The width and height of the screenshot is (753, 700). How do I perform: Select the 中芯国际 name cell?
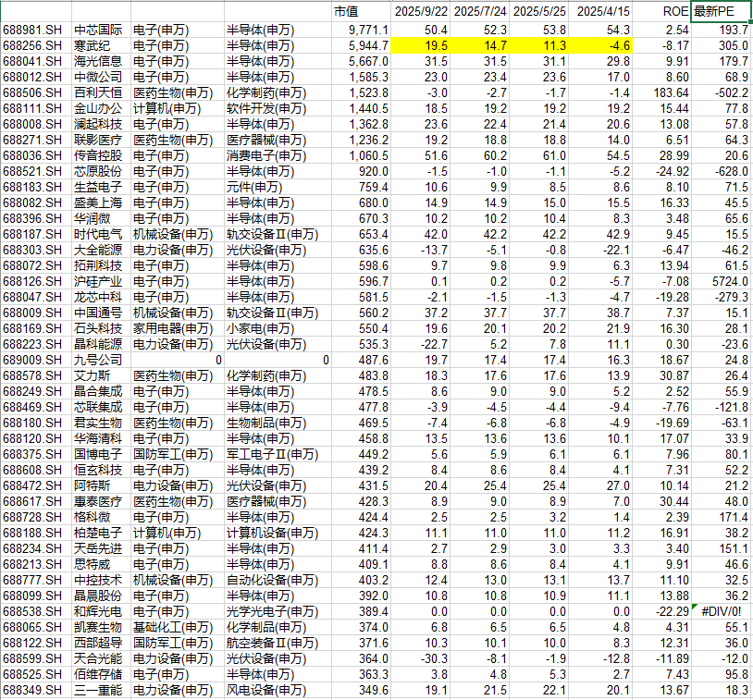[101, 30]
